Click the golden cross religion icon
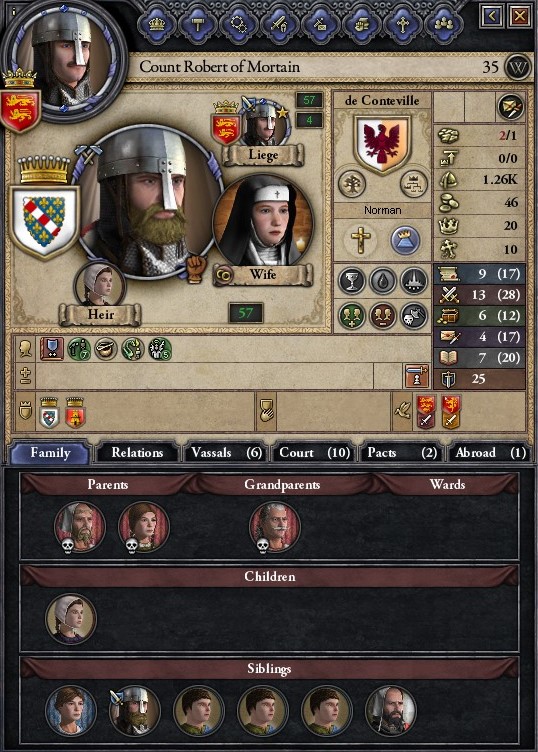Viewport: 538px width, 752px height. pyautogui.click(x=361, y=239)
